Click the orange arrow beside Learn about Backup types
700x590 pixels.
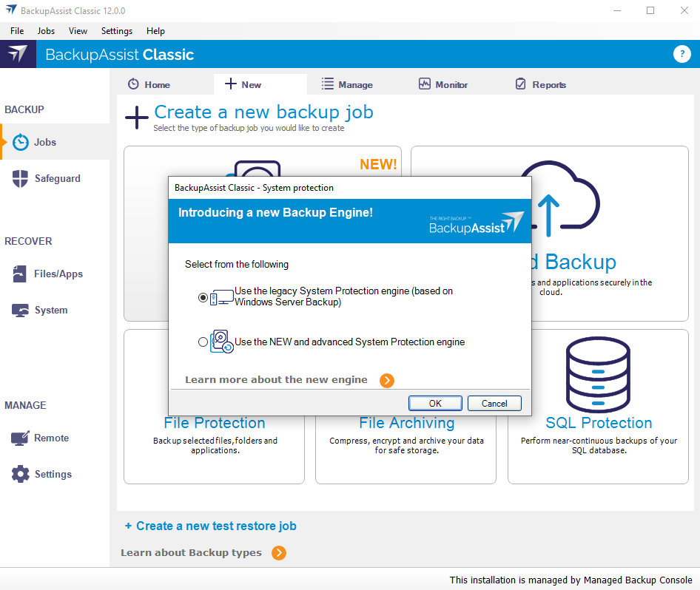tap(279, 553)
